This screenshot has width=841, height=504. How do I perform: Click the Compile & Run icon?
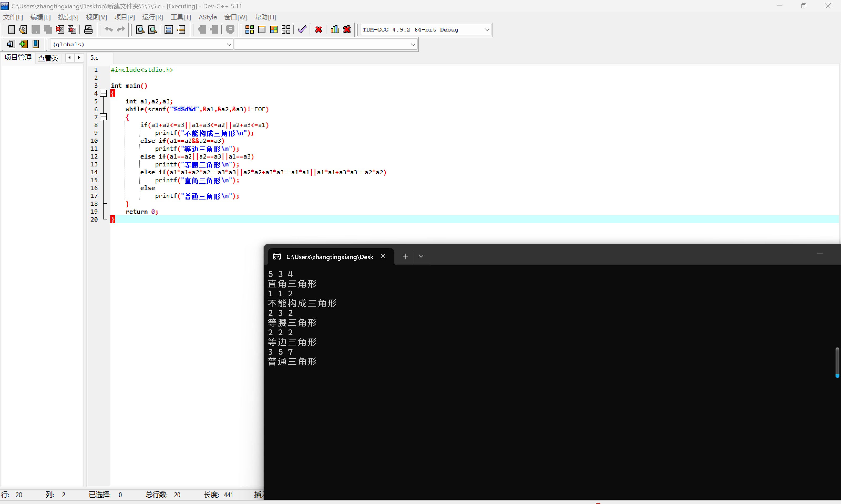click(274, 30)
